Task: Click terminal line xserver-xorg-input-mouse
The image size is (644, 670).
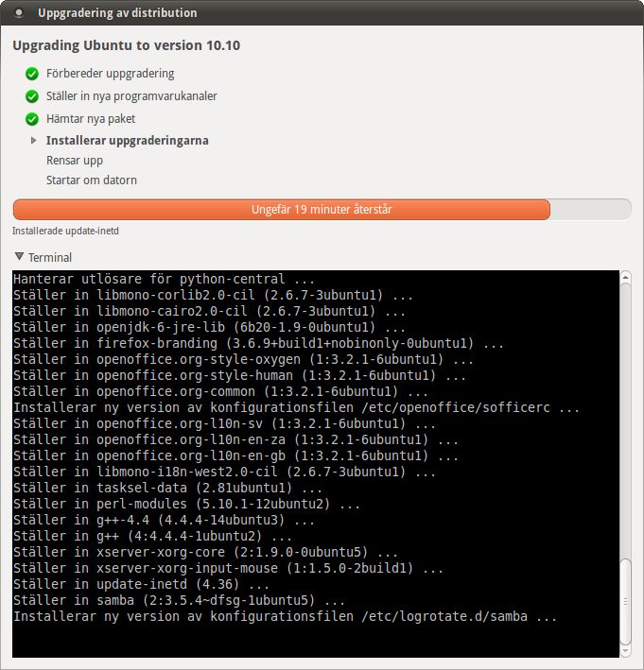Action: (x=228, y=568)
